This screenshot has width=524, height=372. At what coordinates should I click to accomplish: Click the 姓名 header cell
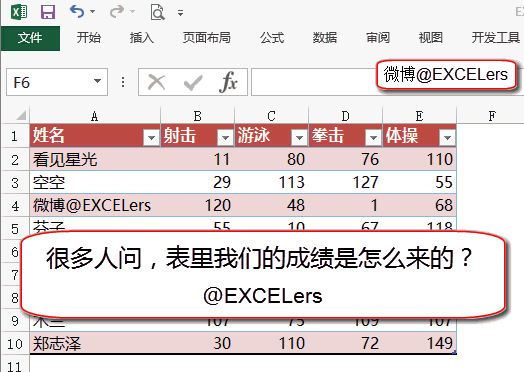coord(95,136)
